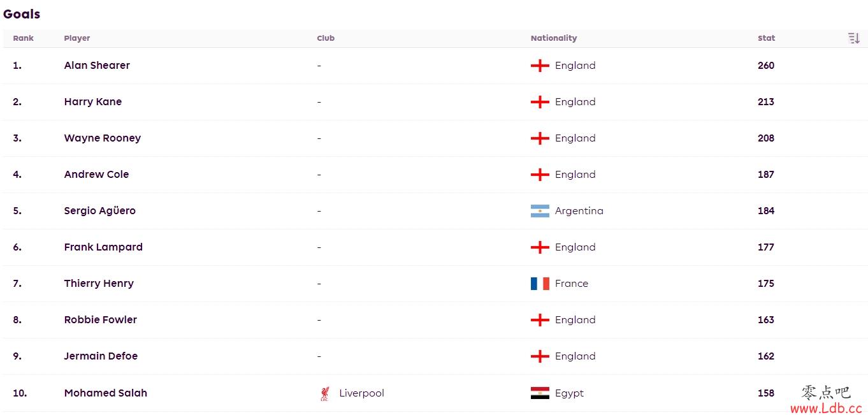This screenshot has width=868, height=415.
Task: Open the Liverpool club link
Action: 362,393
